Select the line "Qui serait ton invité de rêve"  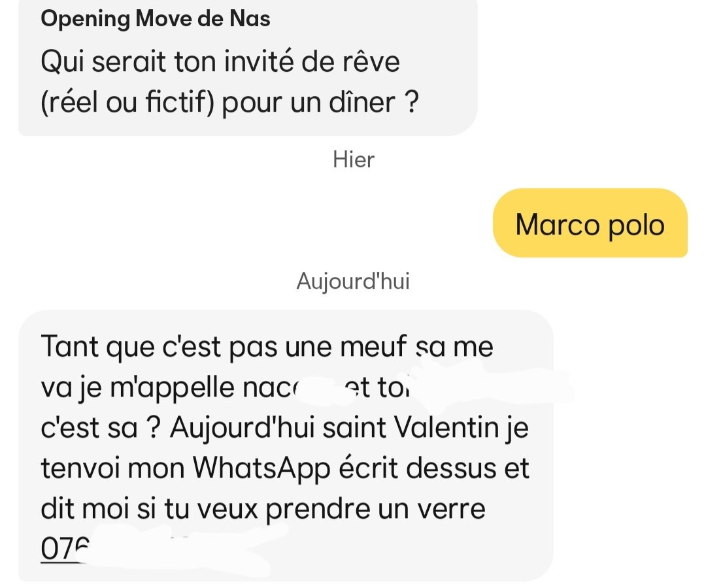220,62
